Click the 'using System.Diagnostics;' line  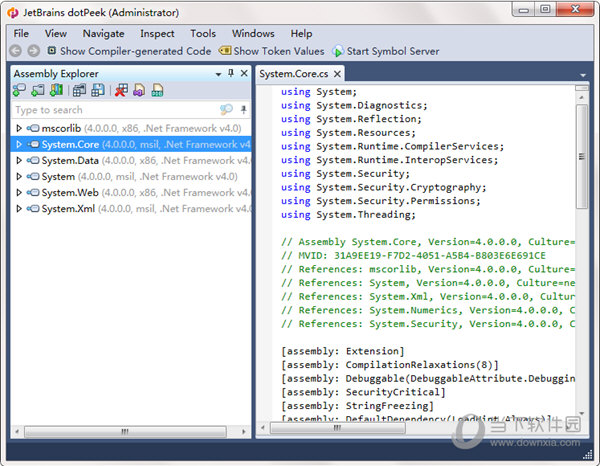click(x=354, y=105)
